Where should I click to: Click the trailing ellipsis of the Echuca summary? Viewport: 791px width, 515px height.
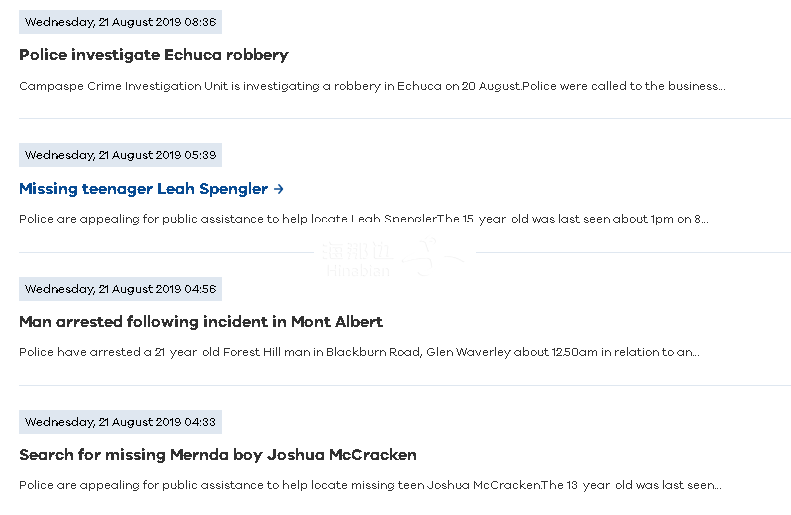click(x=720, y=87)
